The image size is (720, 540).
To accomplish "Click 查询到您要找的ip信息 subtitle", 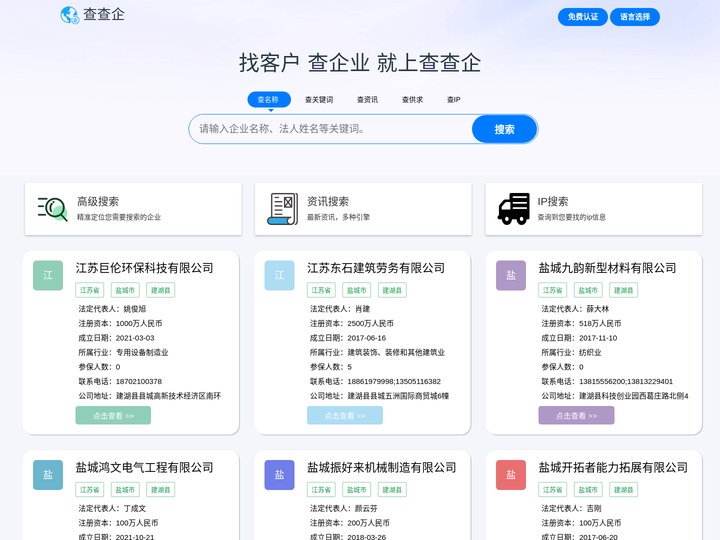I will coord(572,217).
